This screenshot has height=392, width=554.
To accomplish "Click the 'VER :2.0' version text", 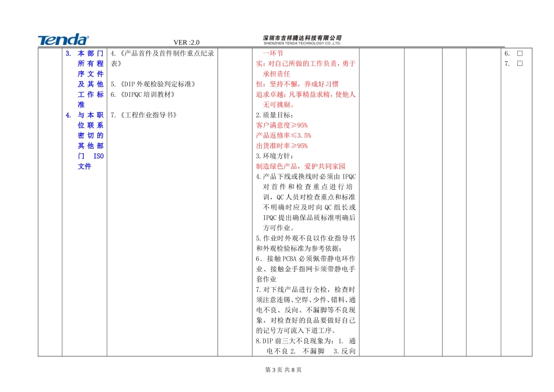I will point(187,43).
